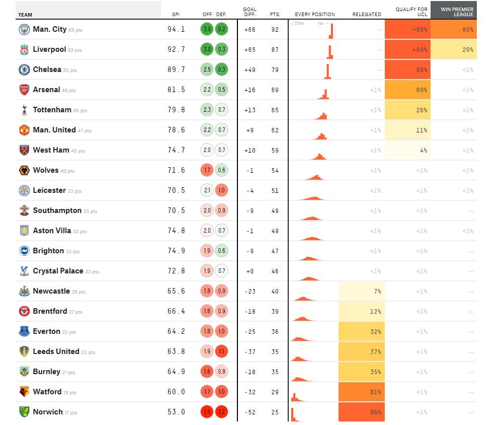This screenshot has height=425, width=504.
Task: Select the Aston Villa club crest
Action: tap(24, 231)
